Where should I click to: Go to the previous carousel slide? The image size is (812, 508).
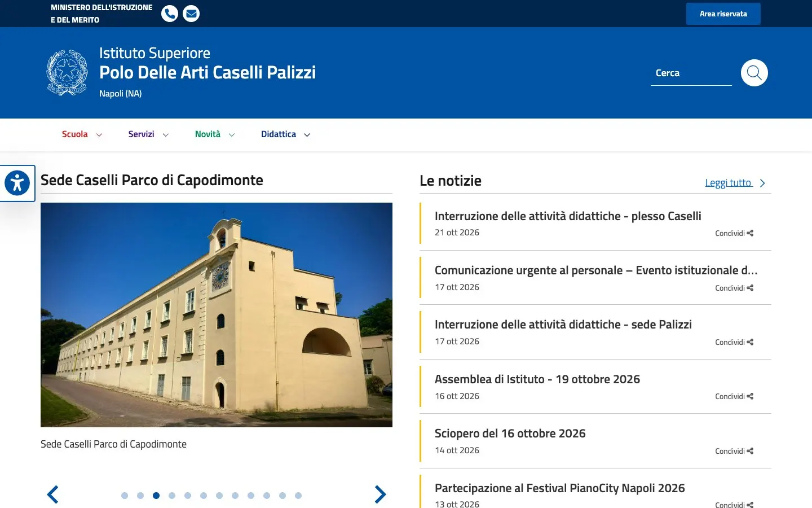point(52,494)
